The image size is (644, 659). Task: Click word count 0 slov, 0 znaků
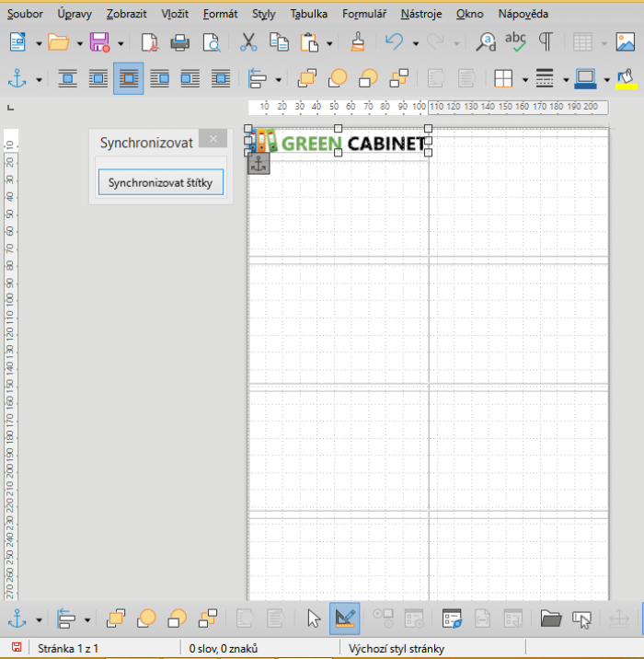pos(223,649)
